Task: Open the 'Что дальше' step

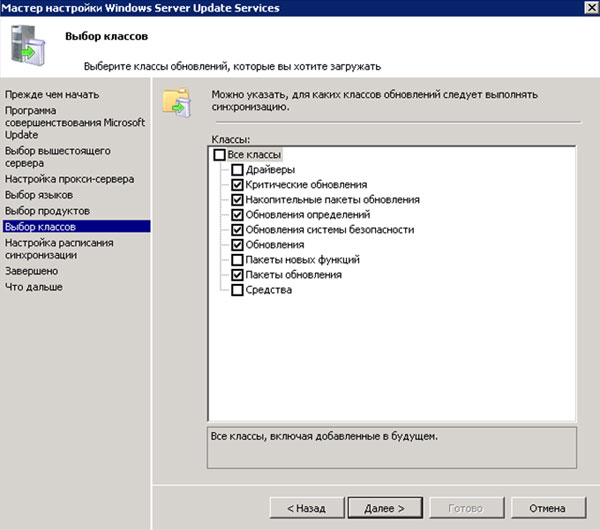Action: point(34,287)
